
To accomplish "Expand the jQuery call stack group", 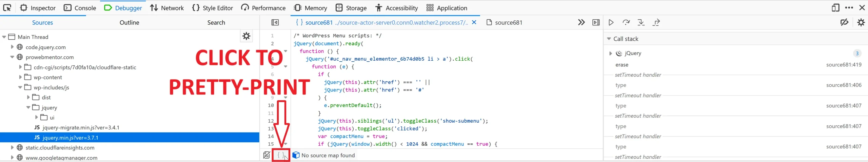I will [610, 53].
